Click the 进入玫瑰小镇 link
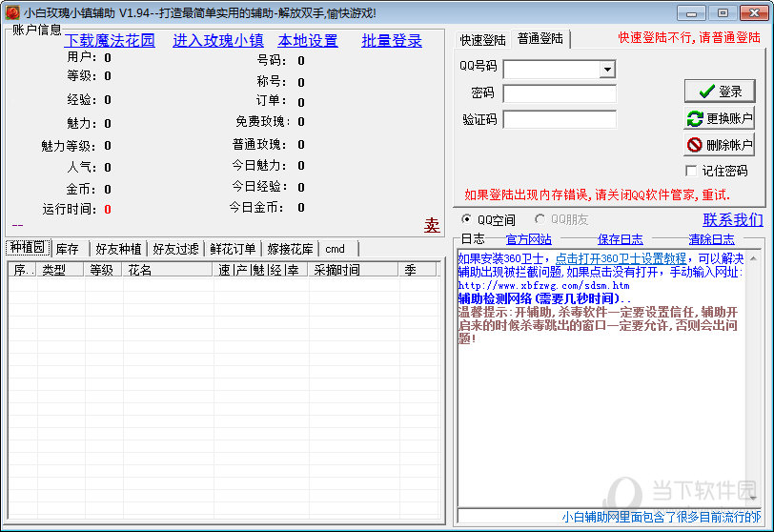The image size is (774, 532). [x=218, y=40]
